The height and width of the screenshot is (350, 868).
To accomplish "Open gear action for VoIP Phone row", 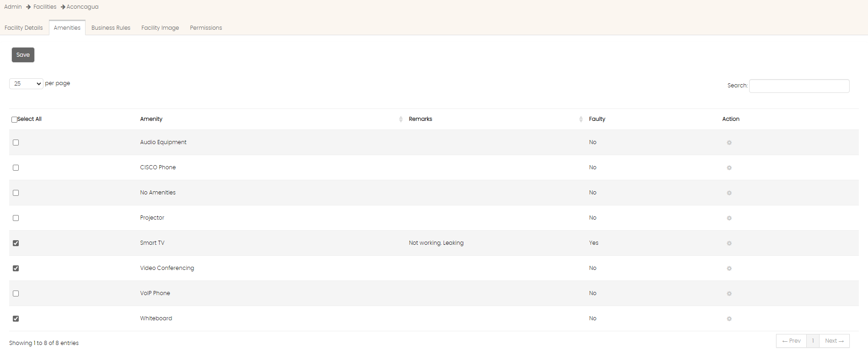I will (x=729, y=294).
